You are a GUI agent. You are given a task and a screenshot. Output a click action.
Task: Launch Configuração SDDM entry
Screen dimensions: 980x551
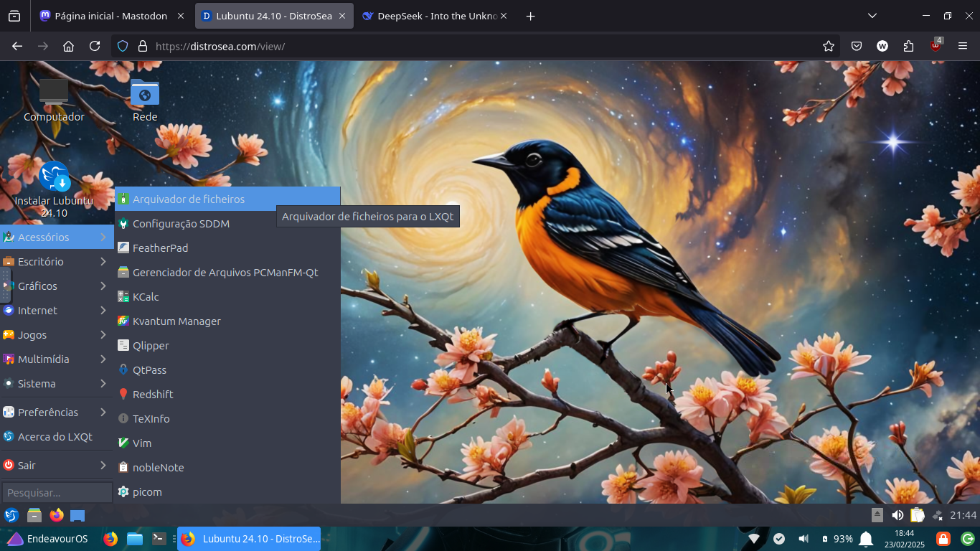click(x=227, y=224)
